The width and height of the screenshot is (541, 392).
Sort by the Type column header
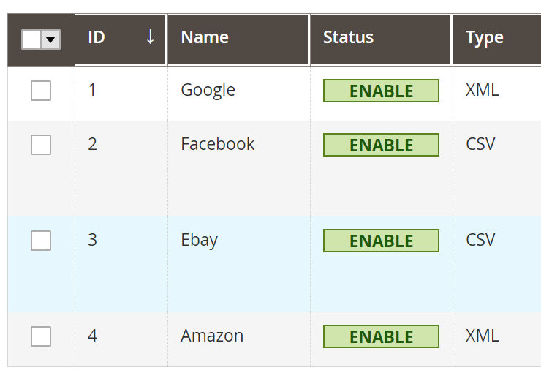[497, 39]
